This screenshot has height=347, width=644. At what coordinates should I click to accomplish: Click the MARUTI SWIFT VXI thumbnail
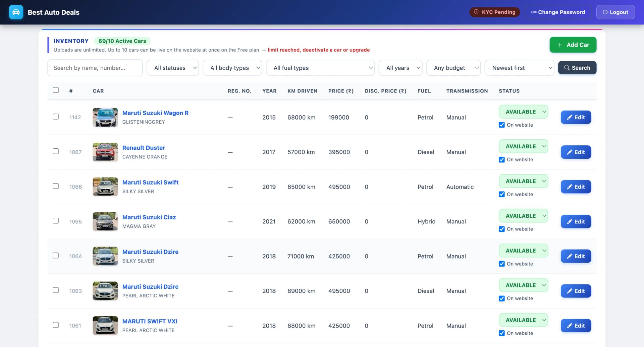pos(105,326)
